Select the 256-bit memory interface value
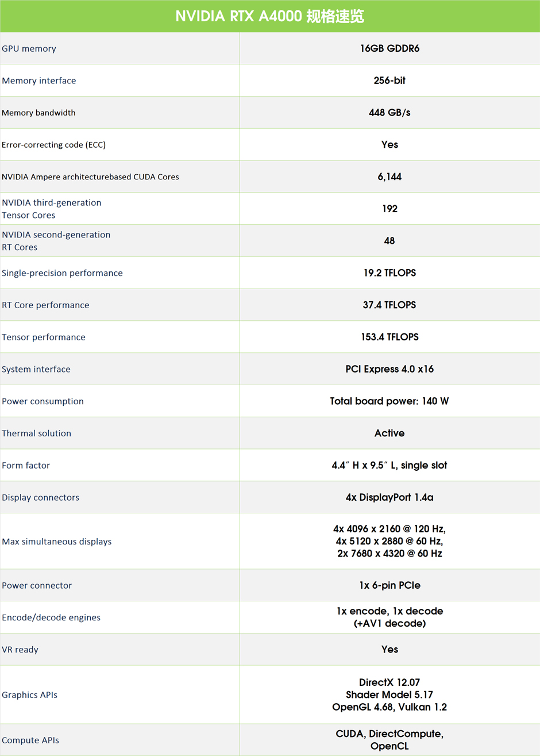The height and width of the screenshot is (756, 540). 389,80
